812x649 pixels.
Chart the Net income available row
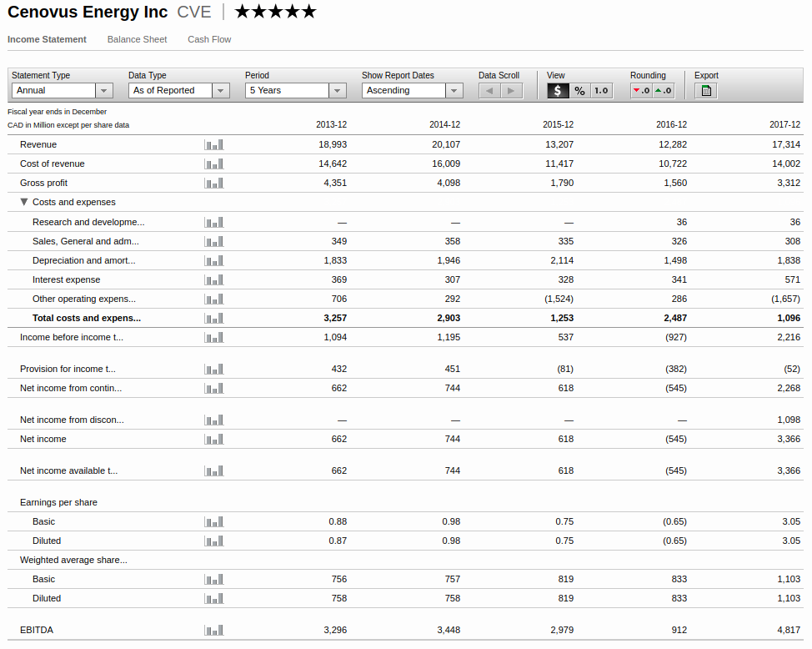pyautogui.click(x=214, y=470)
